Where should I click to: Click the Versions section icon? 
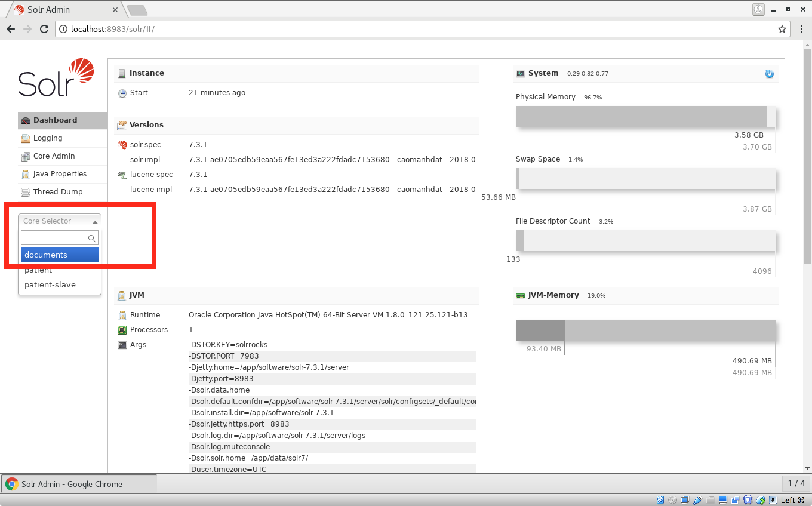pyautogui.click(x=122, y=125)
